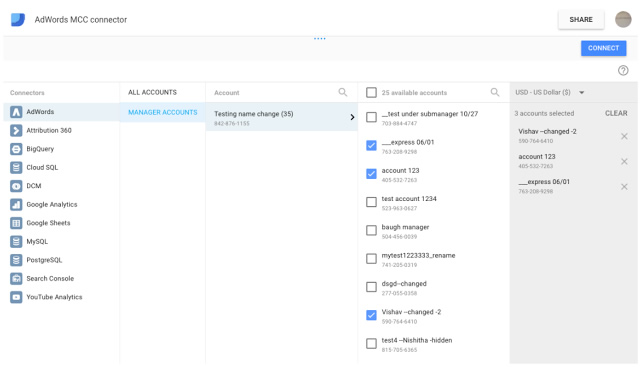Click account ID 277-055-0358
The width and height of the screenshot is (640, 367).
[x=399, y=294]
